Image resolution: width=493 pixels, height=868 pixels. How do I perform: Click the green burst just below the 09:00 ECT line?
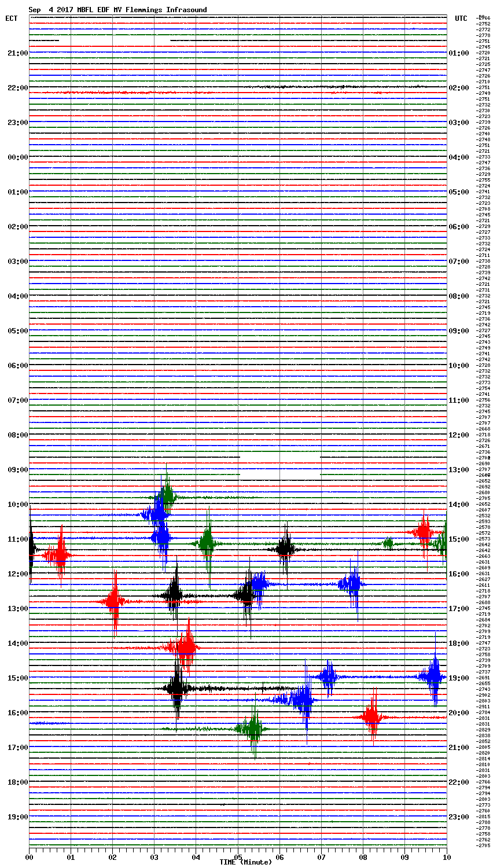click(167, 496)
